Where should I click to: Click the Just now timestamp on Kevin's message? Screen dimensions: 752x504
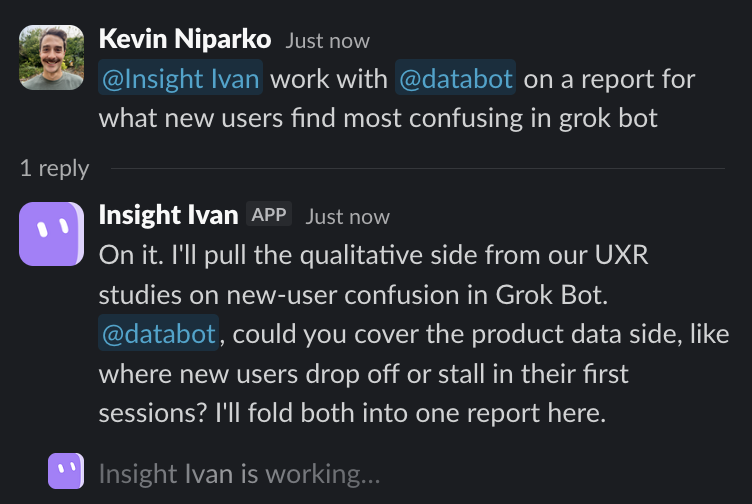click(x=328, y=41)
